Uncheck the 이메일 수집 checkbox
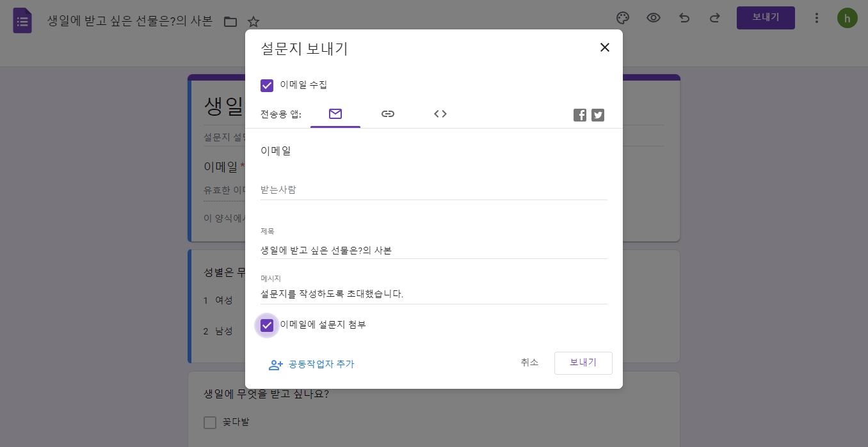Image resolution: width=868 pixels, height=447 pixels. click(x=267, y=86)
